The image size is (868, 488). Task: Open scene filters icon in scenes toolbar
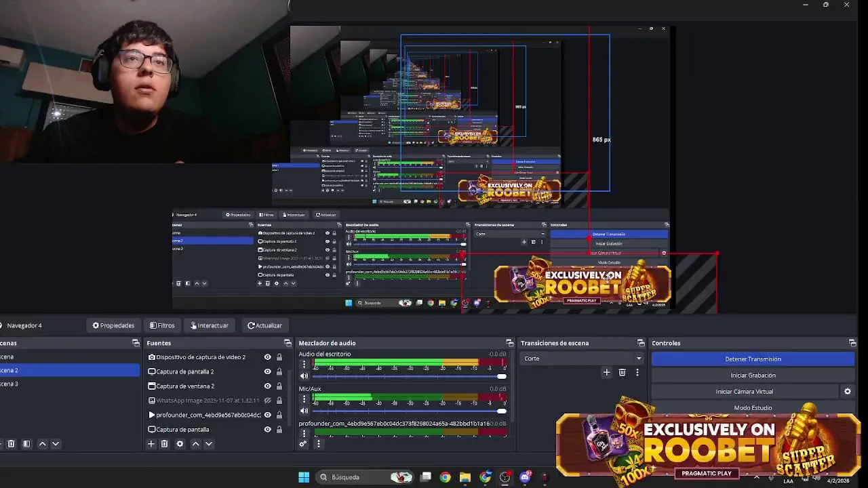[x=26, y=444]
